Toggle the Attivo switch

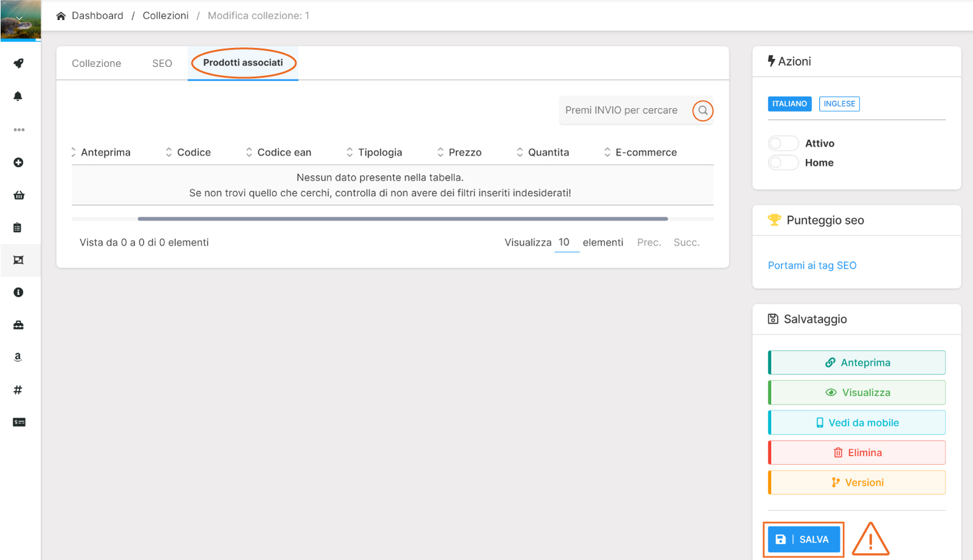[x=783, y=143]
